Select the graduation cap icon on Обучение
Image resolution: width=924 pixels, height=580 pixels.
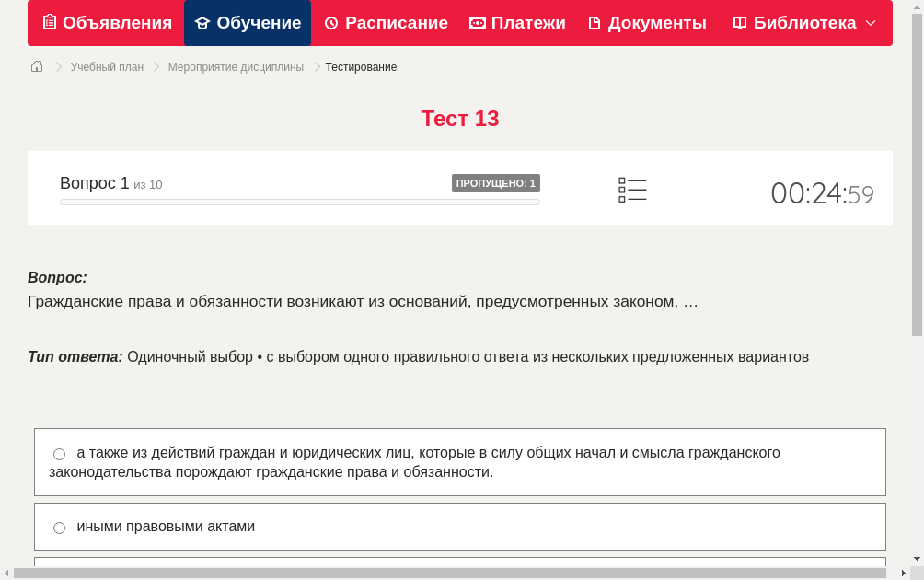[202, 22]
